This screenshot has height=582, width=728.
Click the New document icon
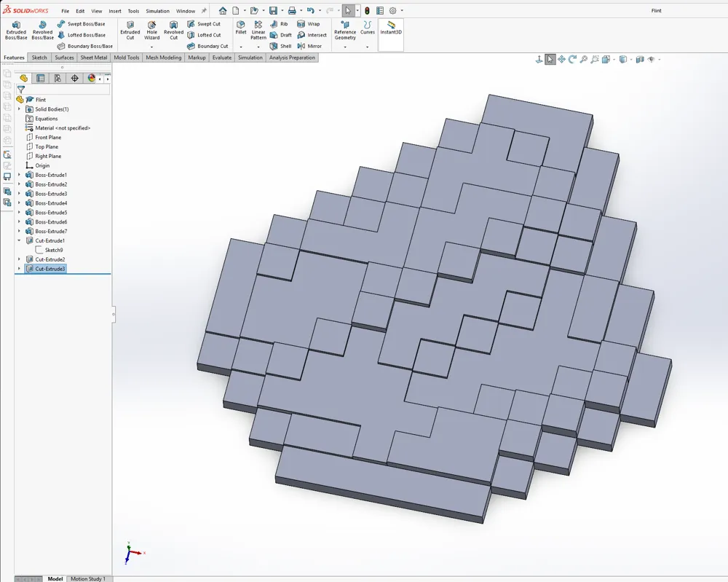(x=236, y=11)
